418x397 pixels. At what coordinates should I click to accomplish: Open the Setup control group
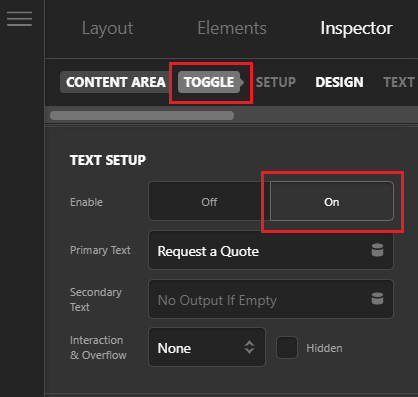tap(276, 82)
